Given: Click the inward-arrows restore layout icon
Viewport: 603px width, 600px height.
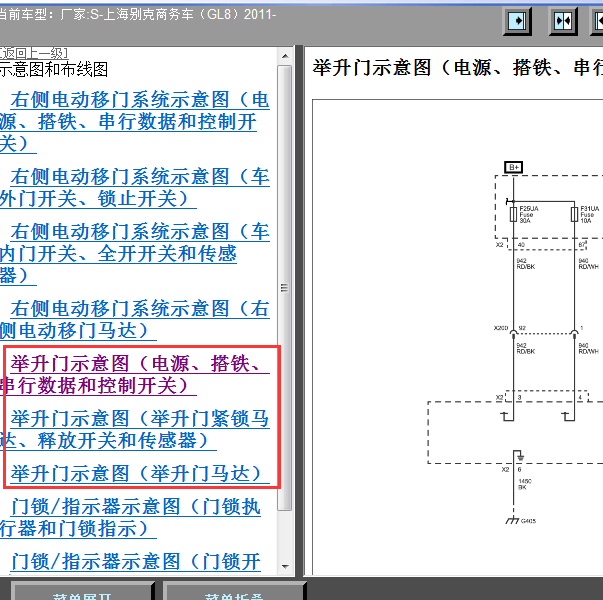Looking at the screenshot, I should [563, 21].
